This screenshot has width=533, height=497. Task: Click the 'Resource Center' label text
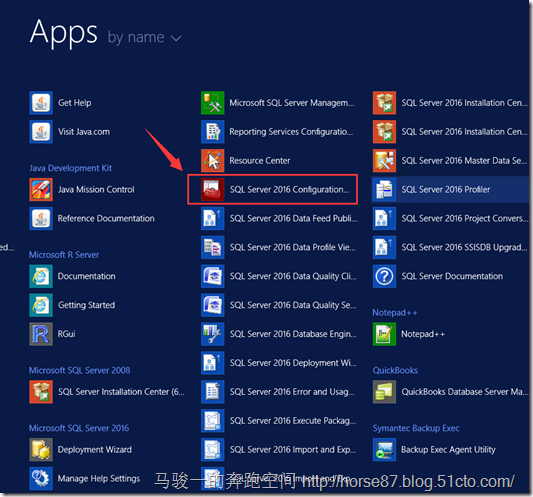point(260,160)
